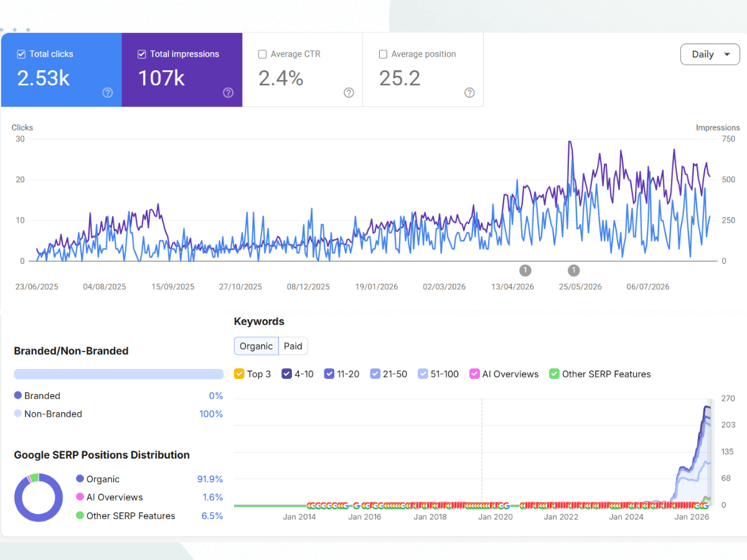Toggle the 11-20 positions checkbox

pyautogui.click(x=329, y=374)
